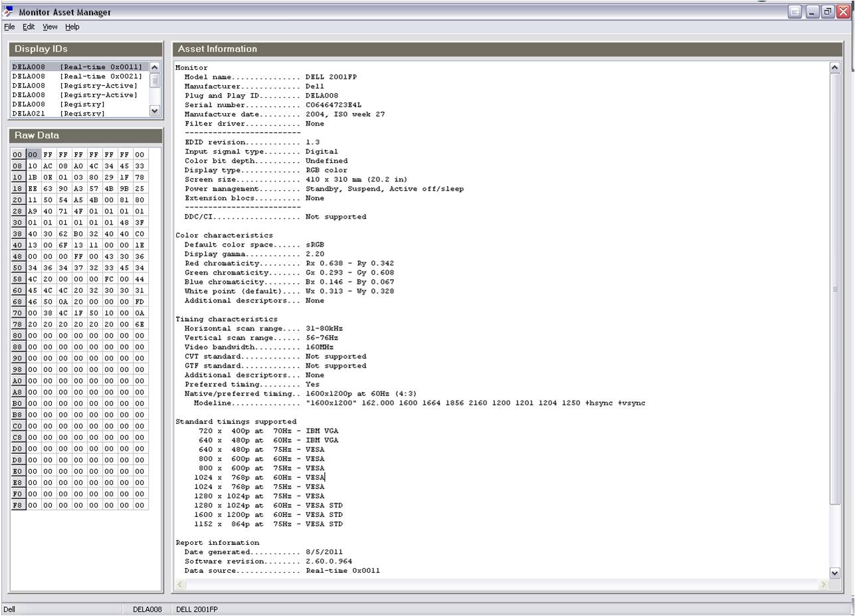Click the Display IDs list scrollbar down arrow
This screenshot has height=616, width=855.
[x=154, y=111]
